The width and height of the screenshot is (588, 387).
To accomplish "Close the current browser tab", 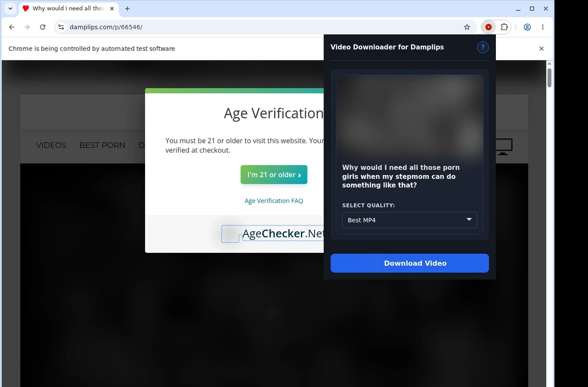I will (x=112, y=8).
